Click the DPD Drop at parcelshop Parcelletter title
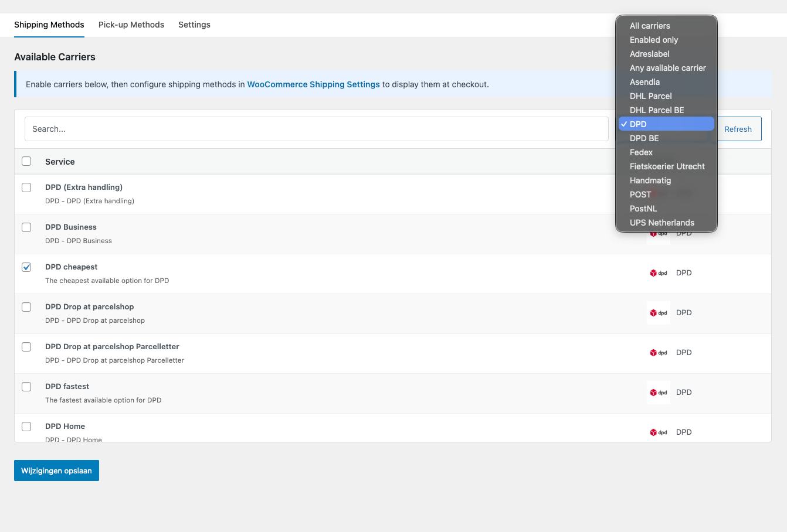Image resolution: width=787 pixels, height=532 pixels. point(112,347)
